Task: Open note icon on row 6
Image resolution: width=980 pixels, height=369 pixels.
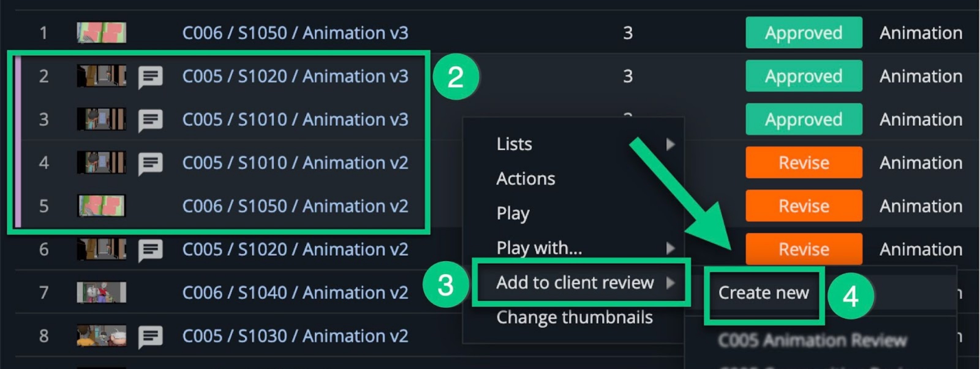Action: [151, 250]
